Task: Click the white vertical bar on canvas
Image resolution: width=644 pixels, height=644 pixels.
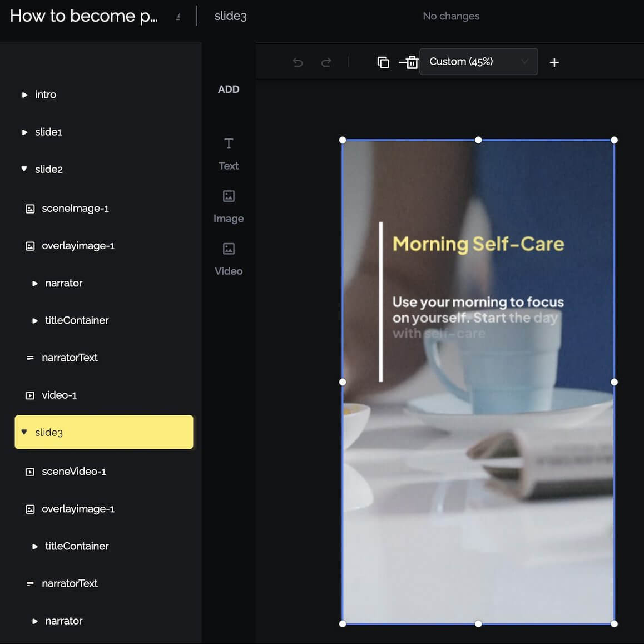Action: pos(381,302)
